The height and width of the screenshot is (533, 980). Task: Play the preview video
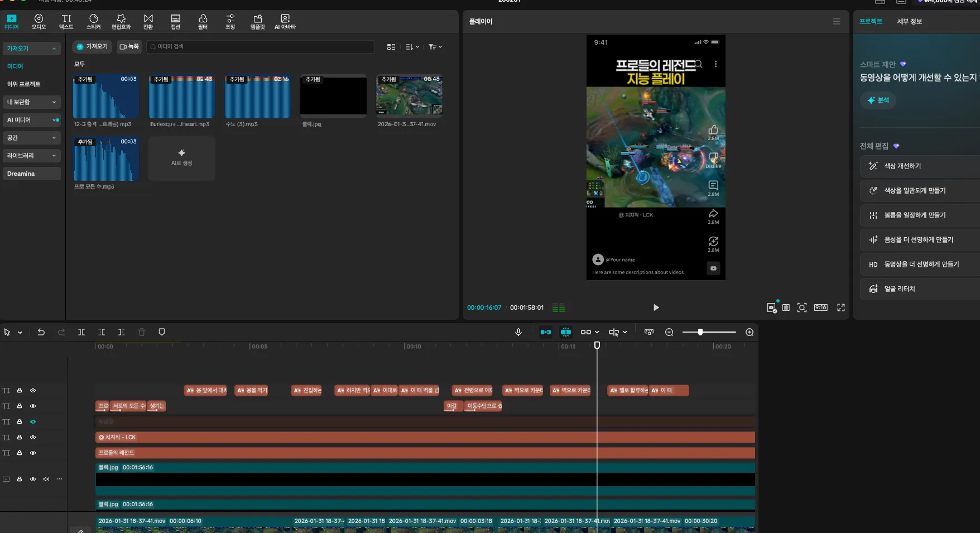click(656, 308)
